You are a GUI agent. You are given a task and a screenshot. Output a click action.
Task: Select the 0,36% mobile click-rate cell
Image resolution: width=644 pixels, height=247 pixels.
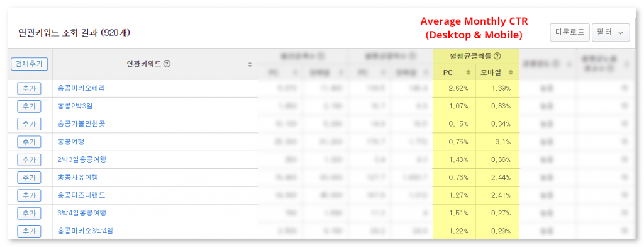[x=497, y=159]
